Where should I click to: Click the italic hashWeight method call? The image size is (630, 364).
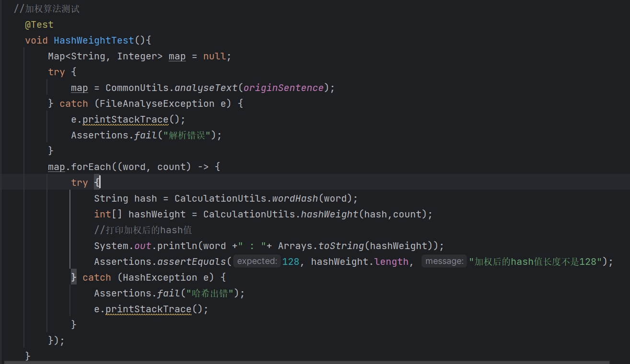click(x=330, y=214)
